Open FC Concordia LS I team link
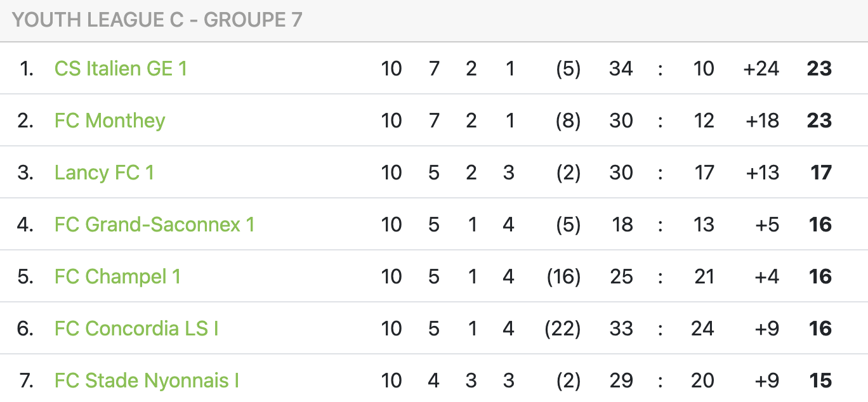The image size is (868, 402). click(x=136, y=328)
